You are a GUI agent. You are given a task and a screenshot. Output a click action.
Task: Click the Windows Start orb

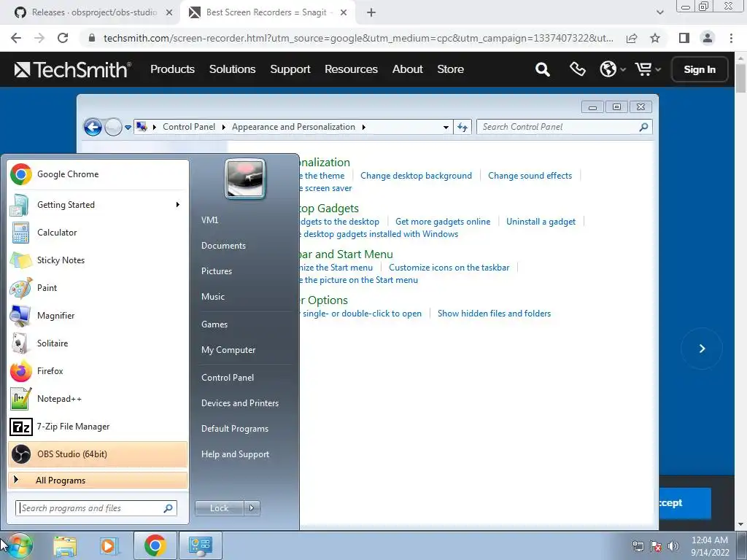point(18,545)
